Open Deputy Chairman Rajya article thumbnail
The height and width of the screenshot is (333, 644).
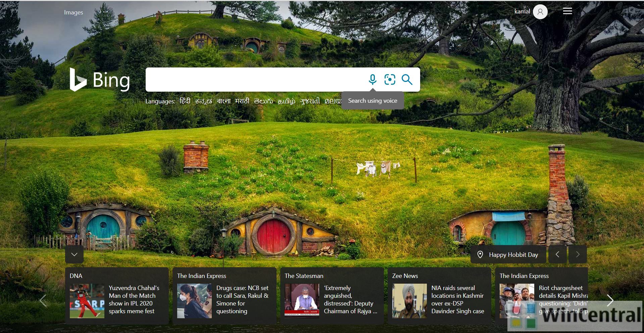(302, 301)
